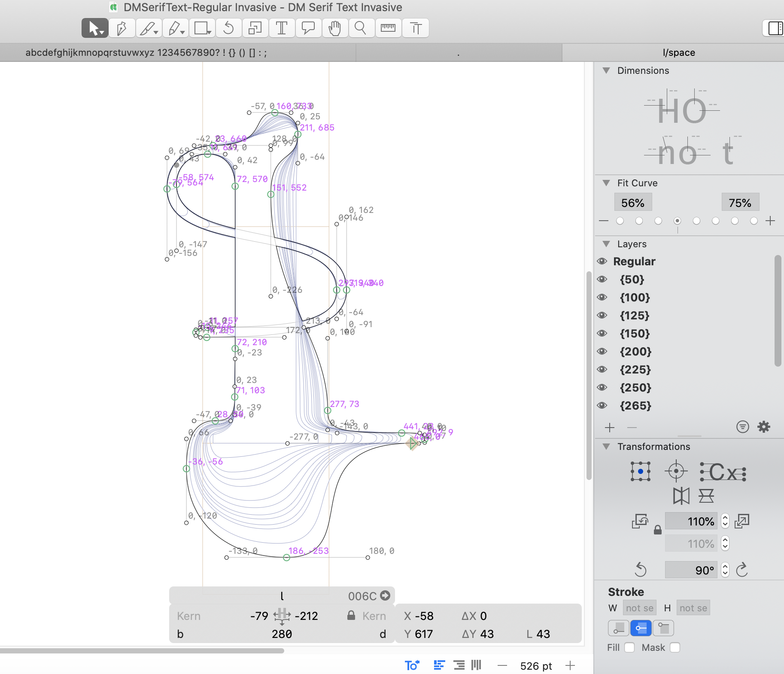Viewport: 784px width, 674px height.
Task: Pick the Zoom magnifier tool
Action: (x=361, y=28)
